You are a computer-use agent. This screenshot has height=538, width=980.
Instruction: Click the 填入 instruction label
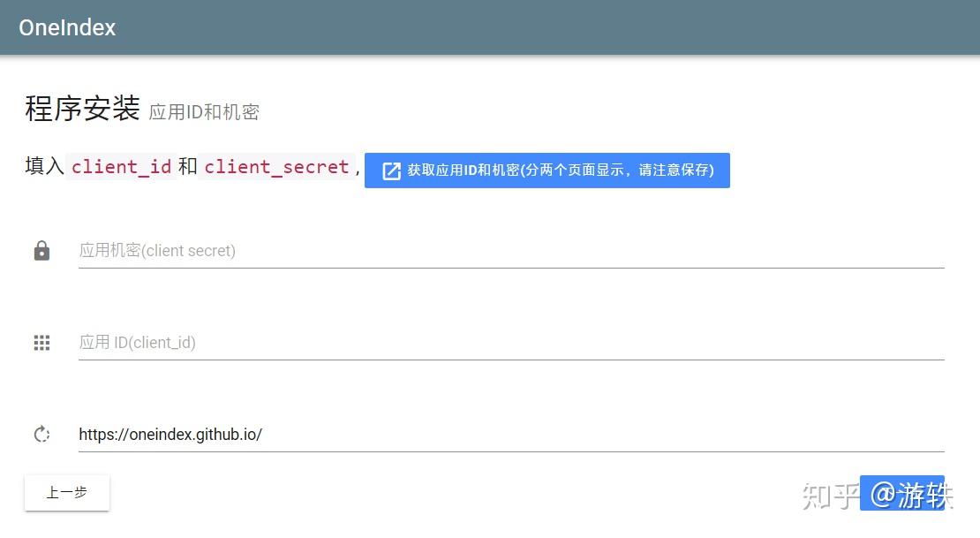42,167
